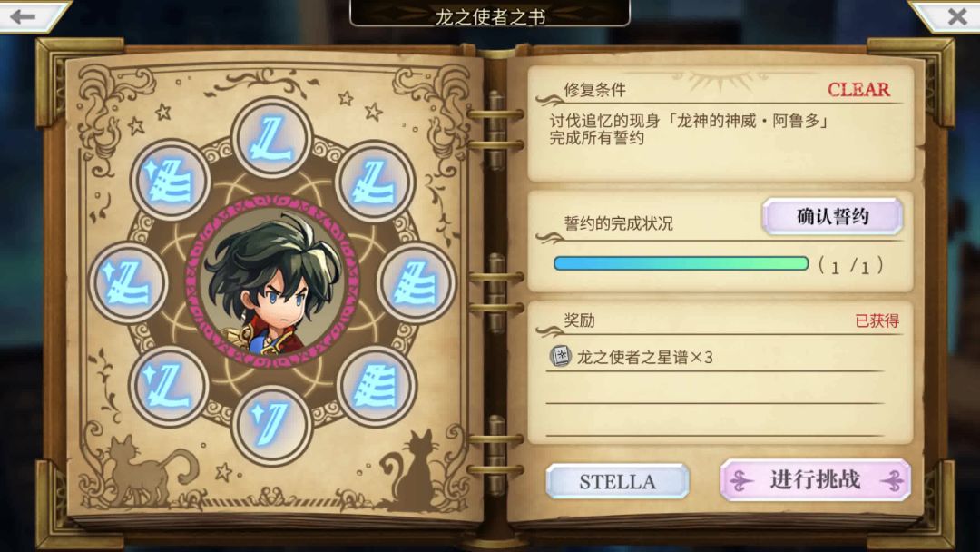The width and height of the screenshot is (980, 552).
Task: Open 确认誓约 to confirm oaths
Action: [x=832, y=216]
